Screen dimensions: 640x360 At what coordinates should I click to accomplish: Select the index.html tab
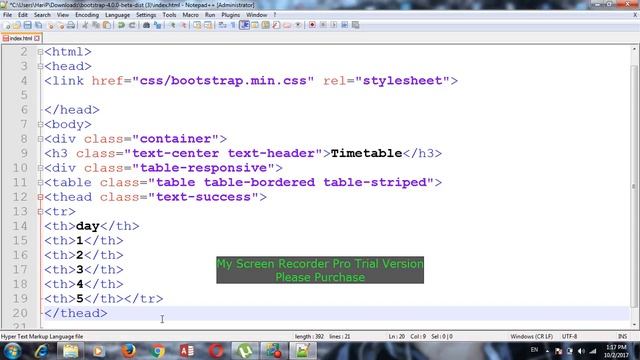coord(20,38)
